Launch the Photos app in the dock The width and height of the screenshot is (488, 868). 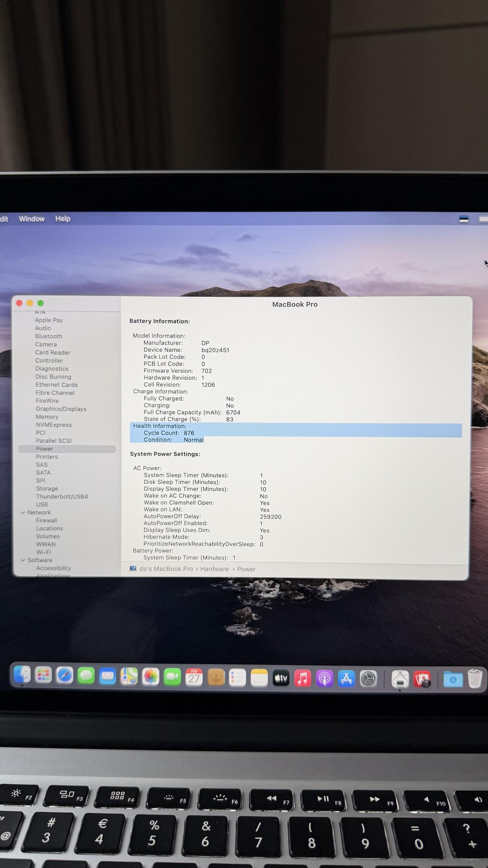(x=151, y=677)
